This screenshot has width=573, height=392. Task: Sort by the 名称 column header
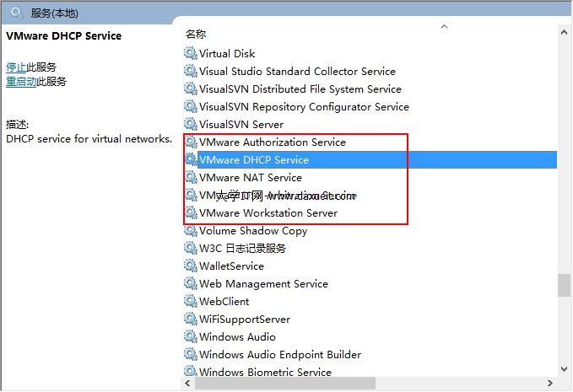(196, 34)
